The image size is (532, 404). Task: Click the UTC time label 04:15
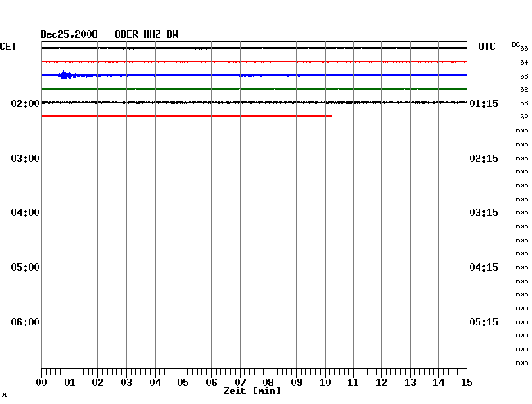[x=484, y=267]
